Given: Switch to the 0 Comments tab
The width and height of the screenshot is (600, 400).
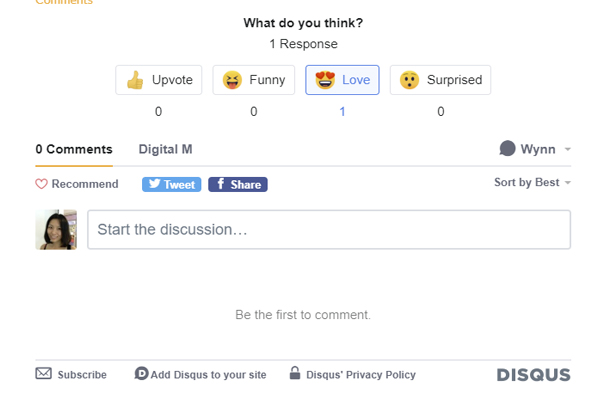Looking at the screenshot, I should tap(74, 149).
